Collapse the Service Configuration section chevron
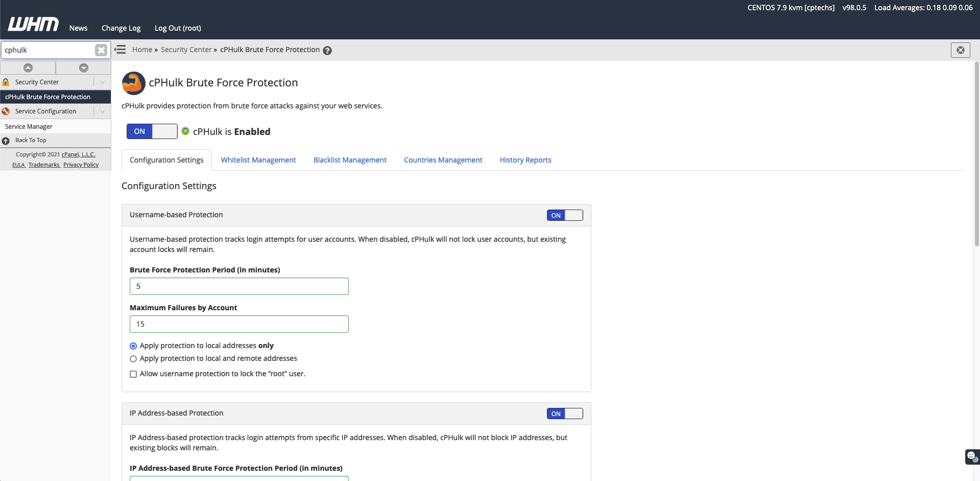This screenshot has height=481, width=980. pos(102,111)
